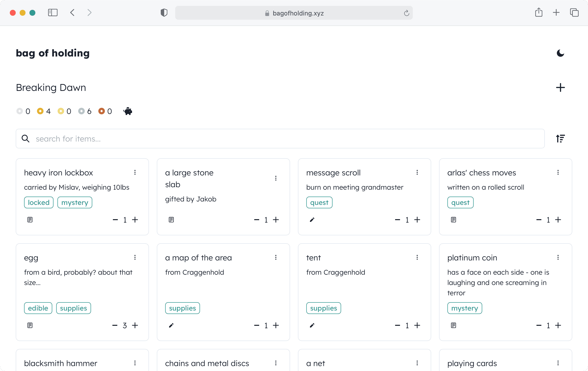Open options menu for a large stone slab
The width and height of the screenshot is (588, 371).
[276, 178]
